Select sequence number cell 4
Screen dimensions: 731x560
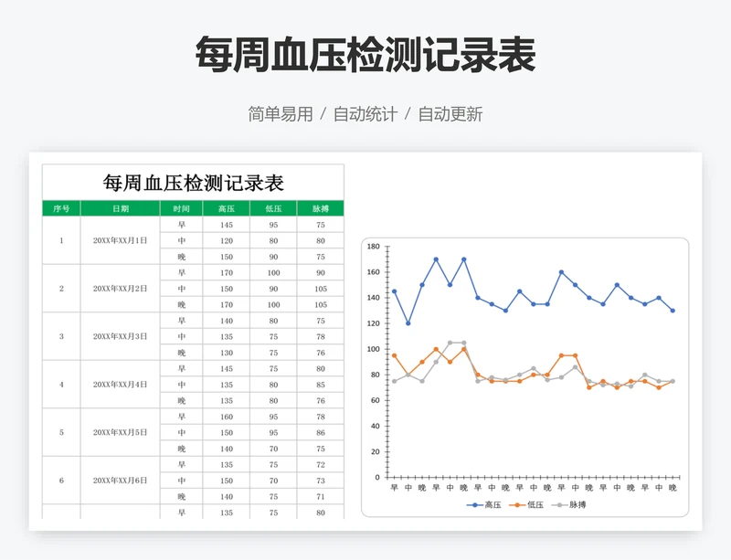pos(61,385)
